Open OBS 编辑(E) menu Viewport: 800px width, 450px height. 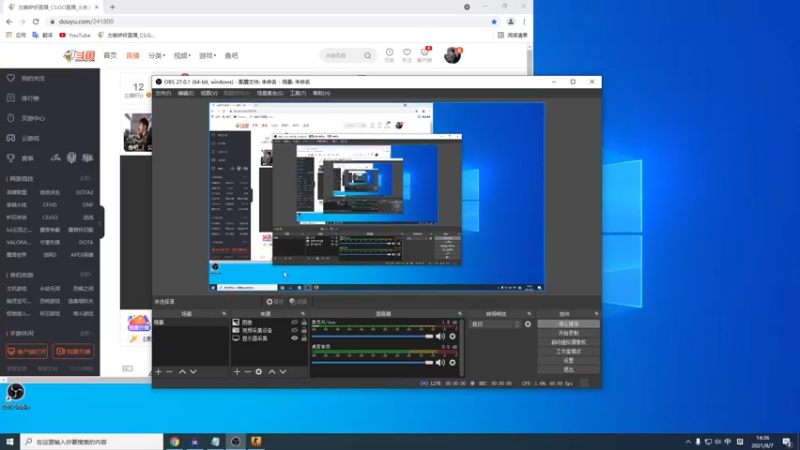click(186, 93)
